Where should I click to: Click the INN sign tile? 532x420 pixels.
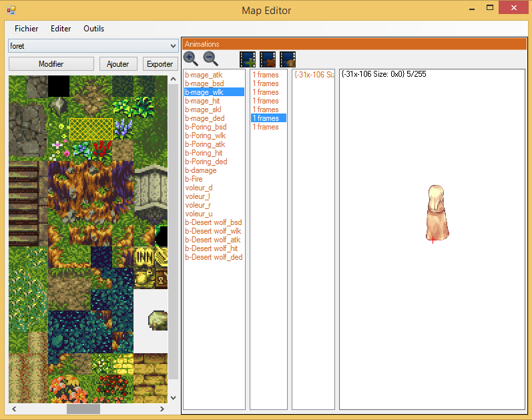point(145,257)
